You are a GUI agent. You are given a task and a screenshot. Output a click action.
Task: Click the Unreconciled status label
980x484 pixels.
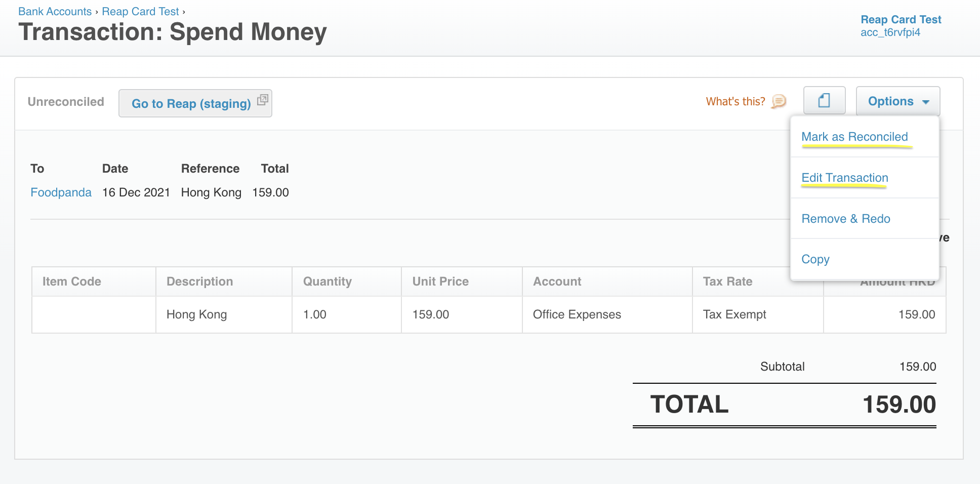pos(66,102)
